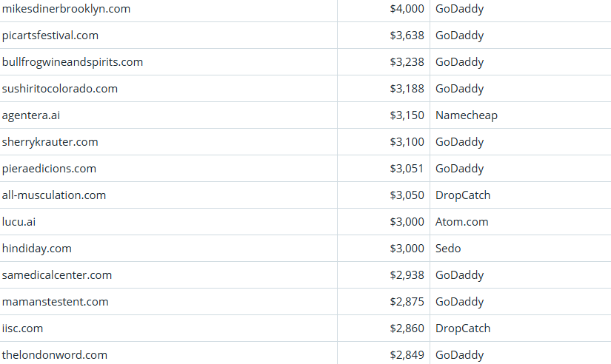611x364 pixels.
Task: Open the iisc.com domain entry
Action: pos(23,328)
